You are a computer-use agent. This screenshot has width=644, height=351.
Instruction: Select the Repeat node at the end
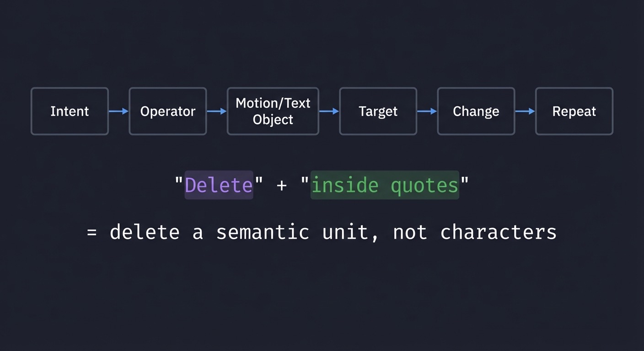pyautogui.click(x=574, y=111)
